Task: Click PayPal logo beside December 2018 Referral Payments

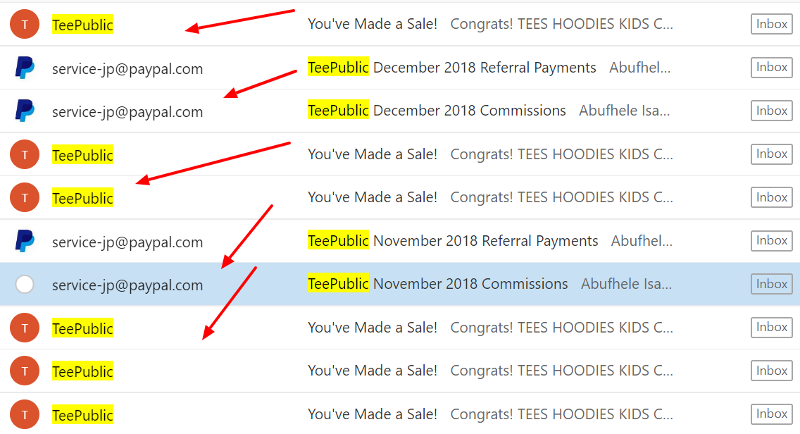Action: (24, 68)
